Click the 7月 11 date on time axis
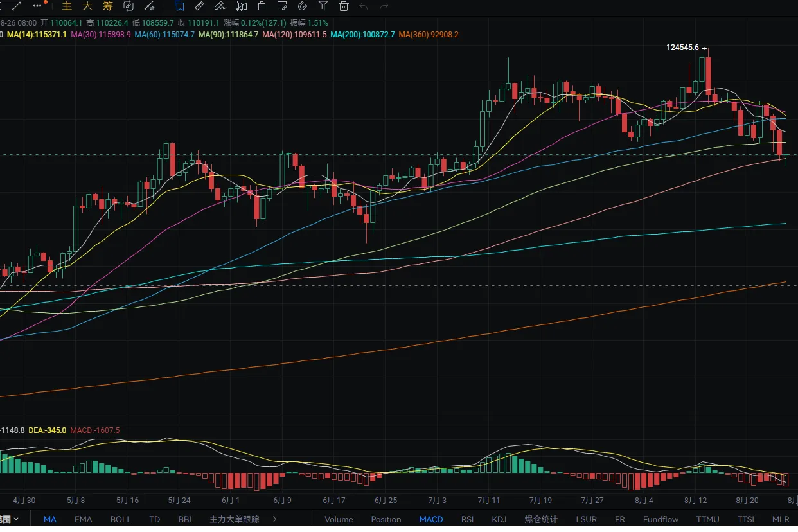This screenshot has height=532, width=798. (x=489, y=500)
